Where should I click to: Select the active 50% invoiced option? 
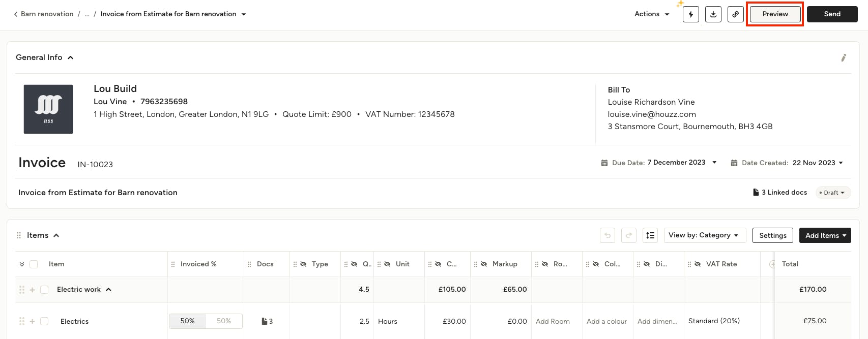point(187,321)
